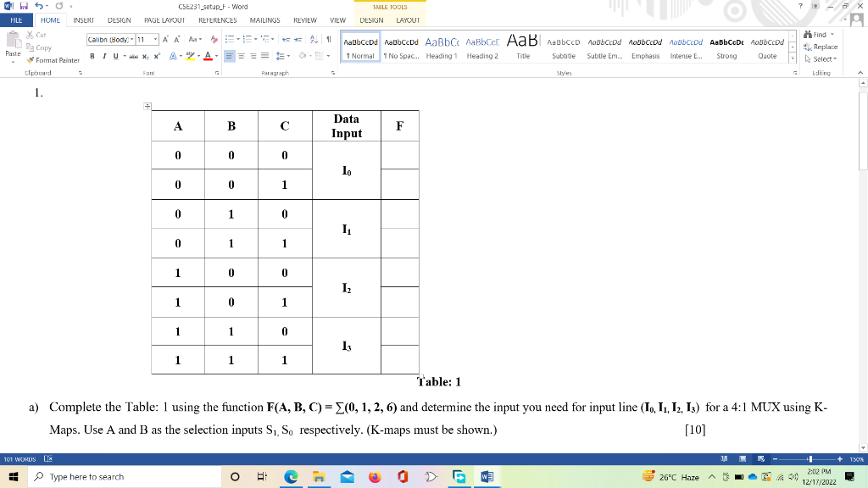Open Windows Start menu
Viewport: 868px width, 488px height.
[14, 476]
